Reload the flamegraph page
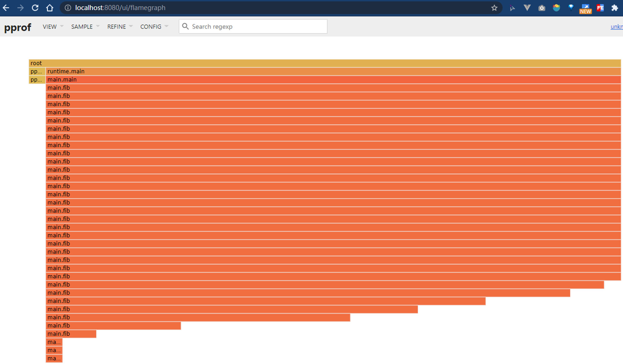 (35, 8)
